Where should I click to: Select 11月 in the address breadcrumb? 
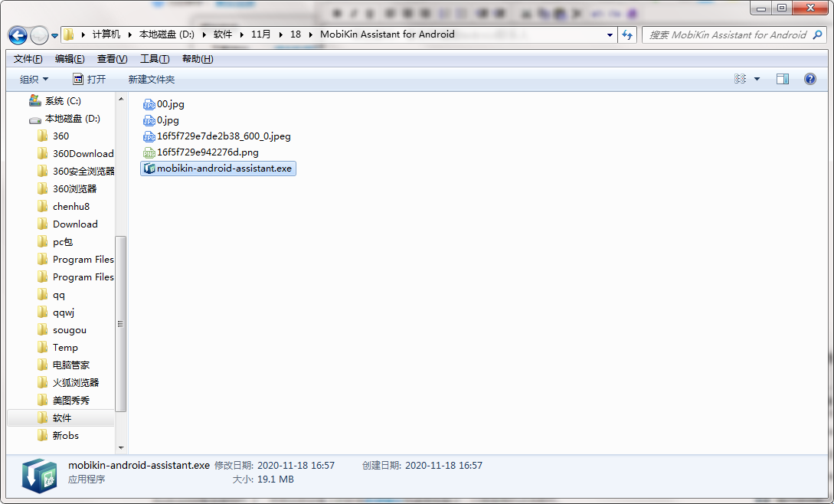tap(260, 34)
